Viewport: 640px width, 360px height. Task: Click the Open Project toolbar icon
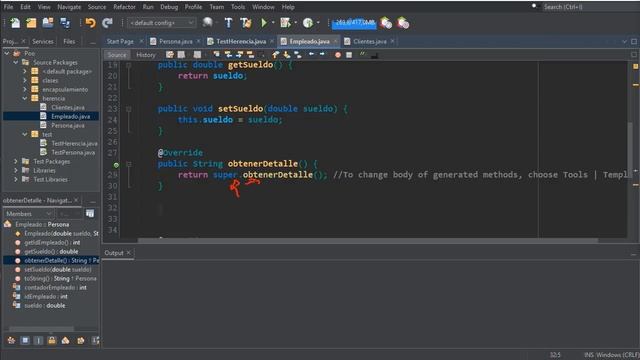[x=48, y=23]
